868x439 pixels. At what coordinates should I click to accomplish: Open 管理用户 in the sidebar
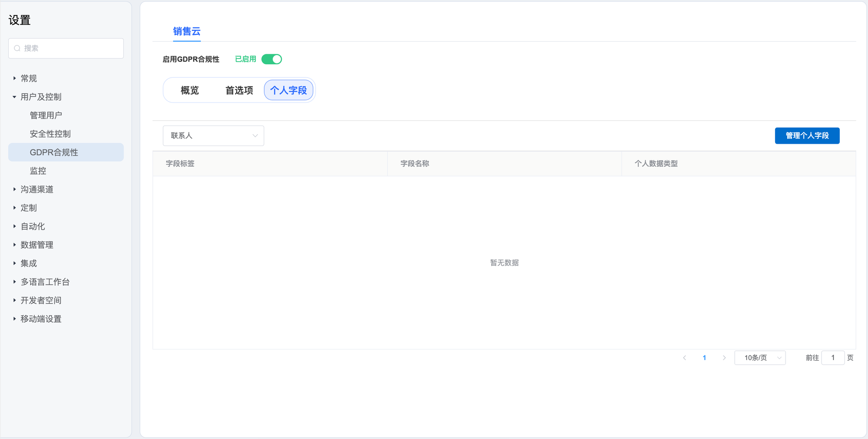point(46,116)
